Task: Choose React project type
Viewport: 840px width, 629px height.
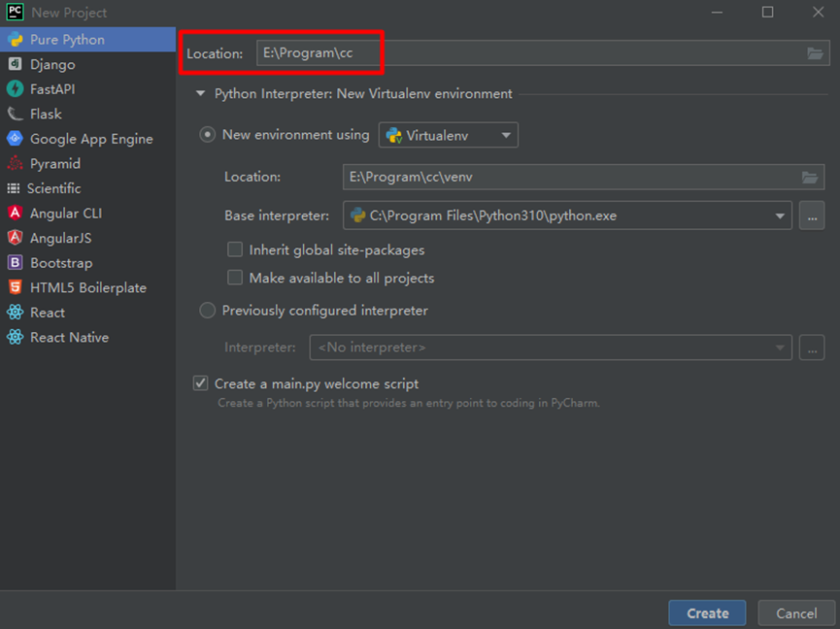Action: point(87,313)
